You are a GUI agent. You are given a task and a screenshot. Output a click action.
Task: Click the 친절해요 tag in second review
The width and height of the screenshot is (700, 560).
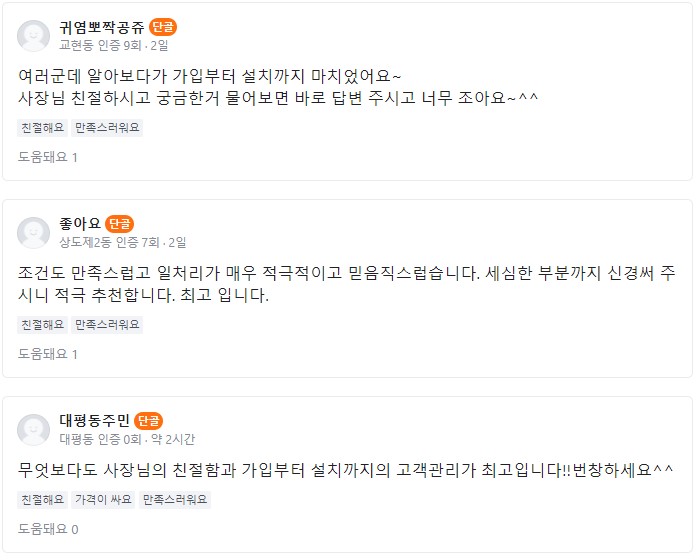[42, 325]
